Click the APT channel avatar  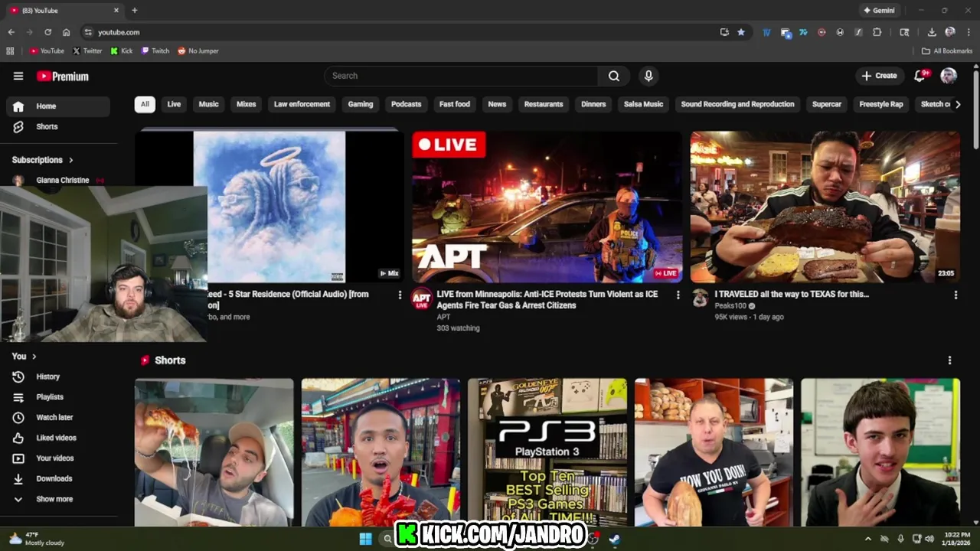(x=422, y=298)
